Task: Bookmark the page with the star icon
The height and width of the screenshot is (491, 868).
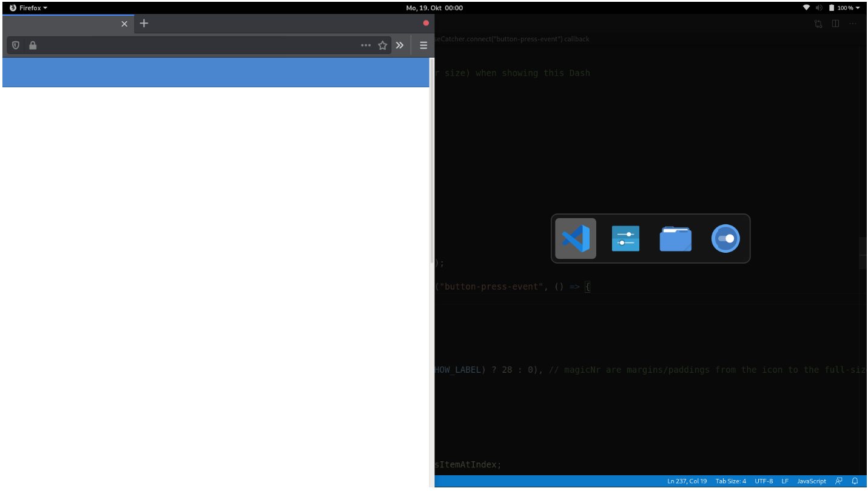Action: [x=382, y=45]
